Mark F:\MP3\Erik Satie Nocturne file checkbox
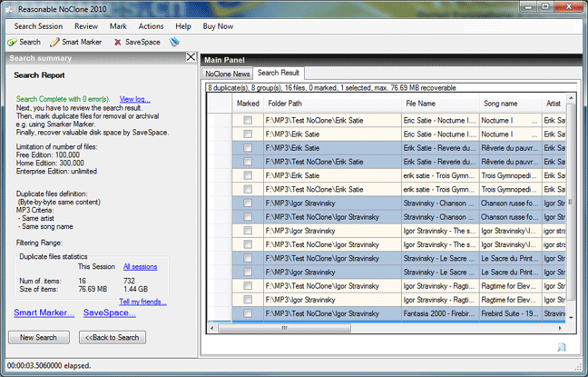The image size is (588, 377). (248, 134)
